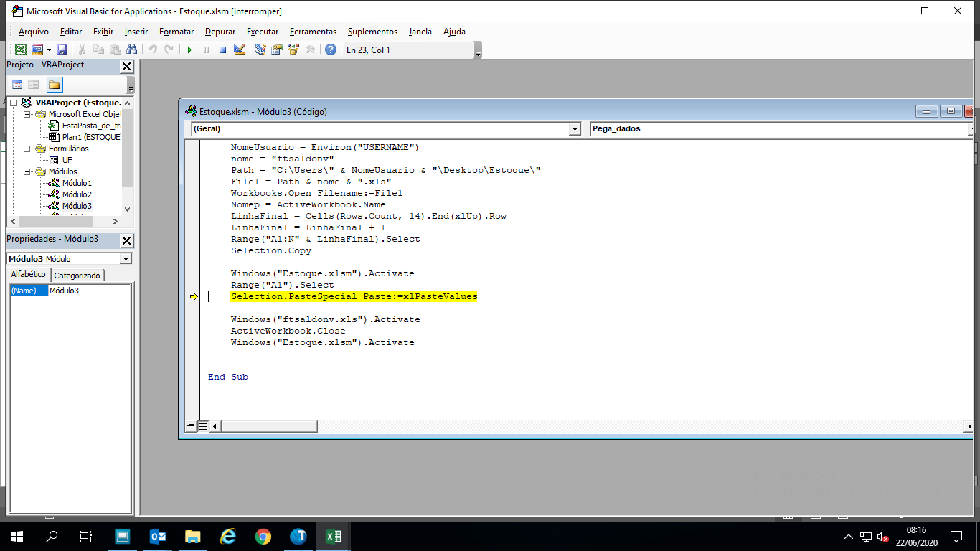Viewport: 980px width, 551px height.
Task: Collapse the Módulos folder
Action: (x=27, y=171)
